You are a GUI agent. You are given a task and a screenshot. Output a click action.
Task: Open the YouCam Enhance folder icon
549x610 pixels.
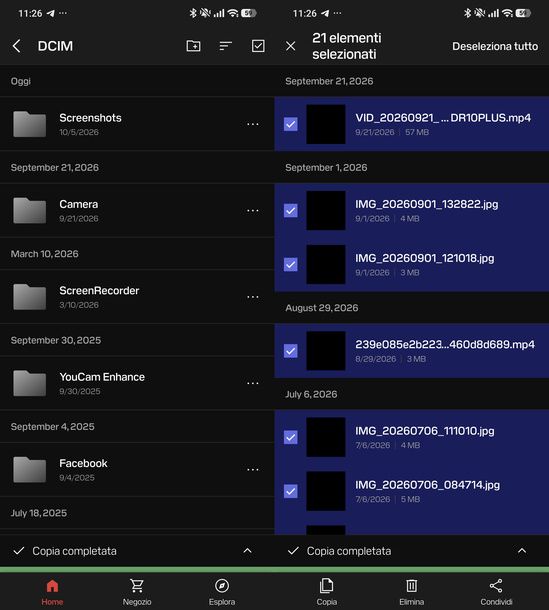click(x=30, y=383)
